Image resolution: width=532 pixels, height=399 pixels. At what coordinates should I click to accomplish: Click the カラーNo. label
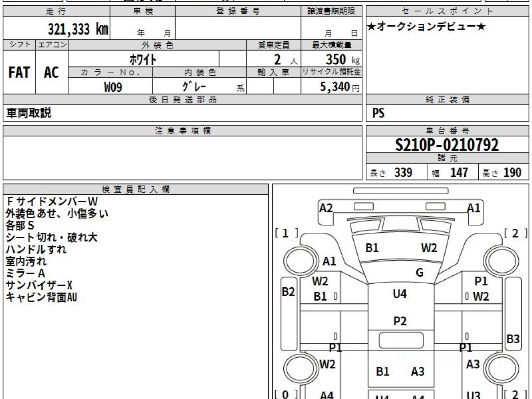point(110,72)
